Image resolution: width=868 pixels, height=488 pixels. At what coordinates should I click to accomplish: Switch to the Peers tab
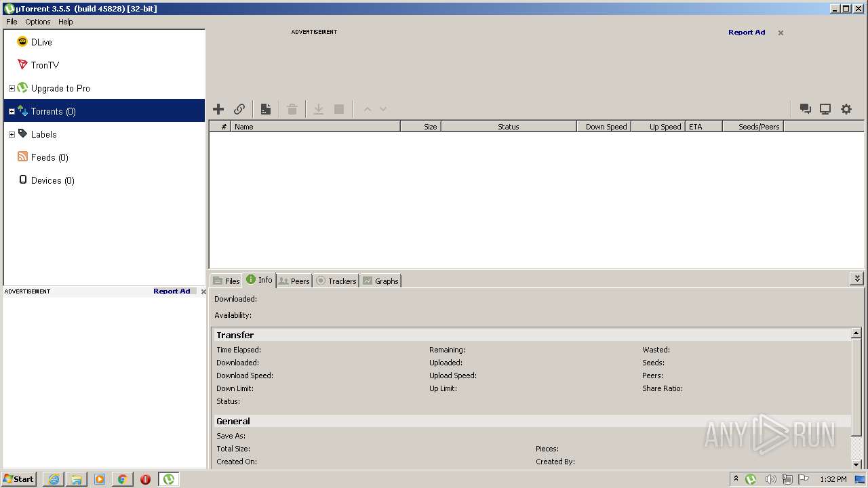click(x=294, y=281)
